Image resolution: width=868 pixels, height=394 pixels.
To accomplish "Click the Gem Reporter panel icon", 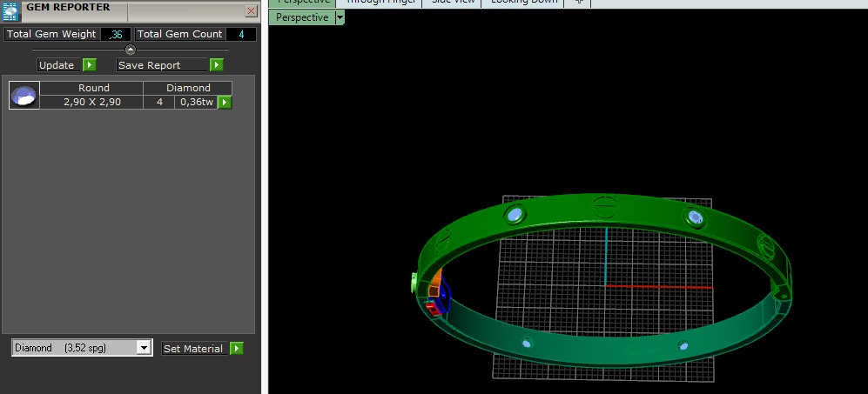I will click(10, 11).
